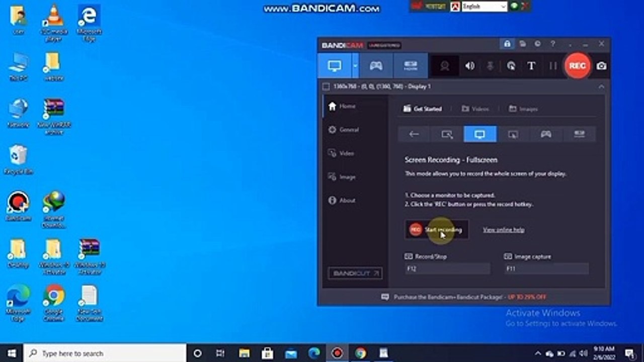Open the View online help link
The image size is (644, 362).
[x=504, y=230]
